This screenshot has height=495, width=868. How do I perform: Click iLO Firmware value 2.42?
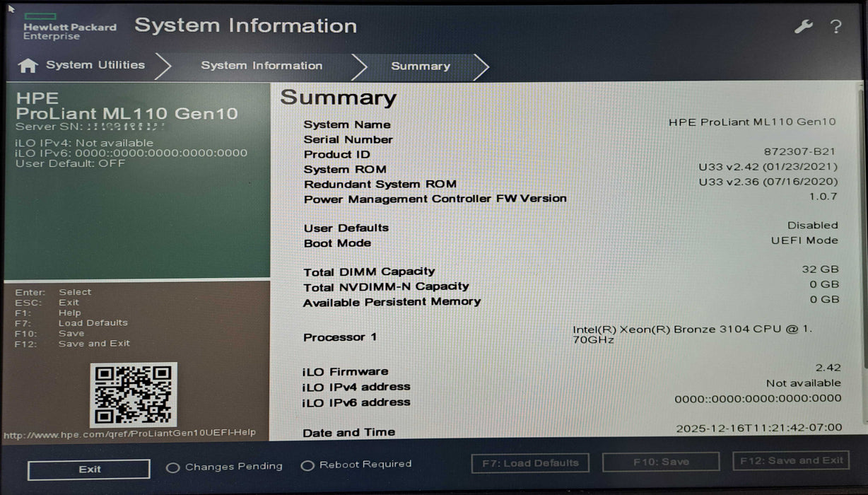[828, 368]
